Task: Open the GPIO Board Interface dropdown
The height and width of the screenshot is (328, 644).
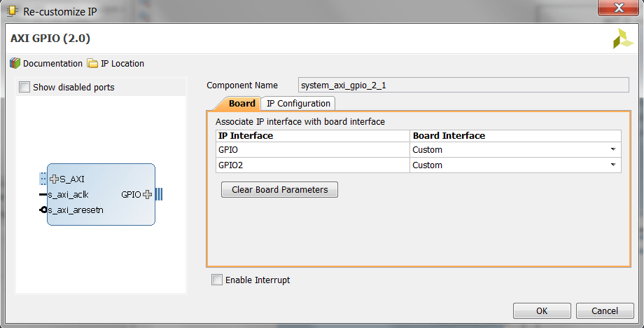Action: point(612,149)
